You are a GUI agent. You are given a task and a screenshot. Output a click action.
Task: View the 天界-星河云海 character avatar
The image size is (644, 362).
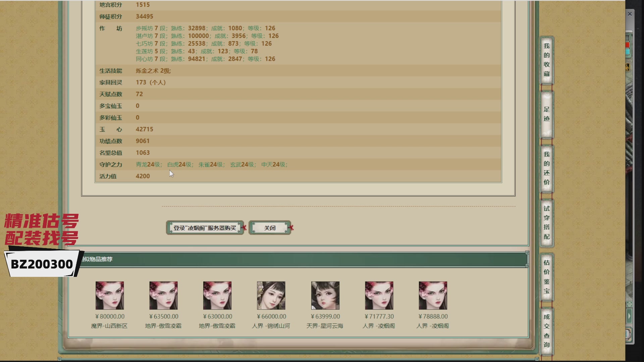tap(325, 295)
